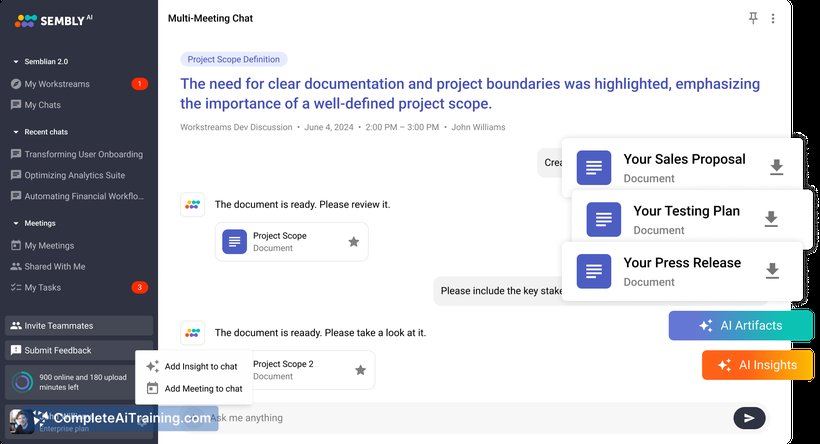This screenshot has width=820, height=444.
Task: Select Add Meeting to chat
Action: pos(193,389)
